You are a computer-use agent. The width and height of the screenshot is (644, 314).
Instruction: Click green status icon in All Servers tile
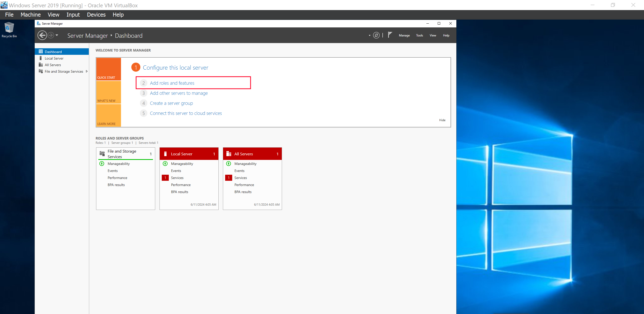coord(229,164)
